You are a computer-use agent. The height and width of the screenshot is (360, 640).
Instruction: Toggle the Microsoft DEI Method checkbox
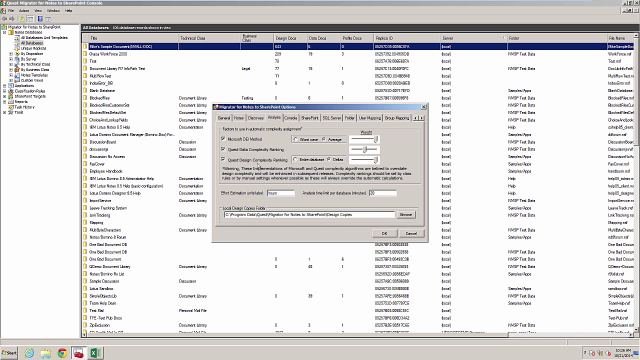[223, 139]
